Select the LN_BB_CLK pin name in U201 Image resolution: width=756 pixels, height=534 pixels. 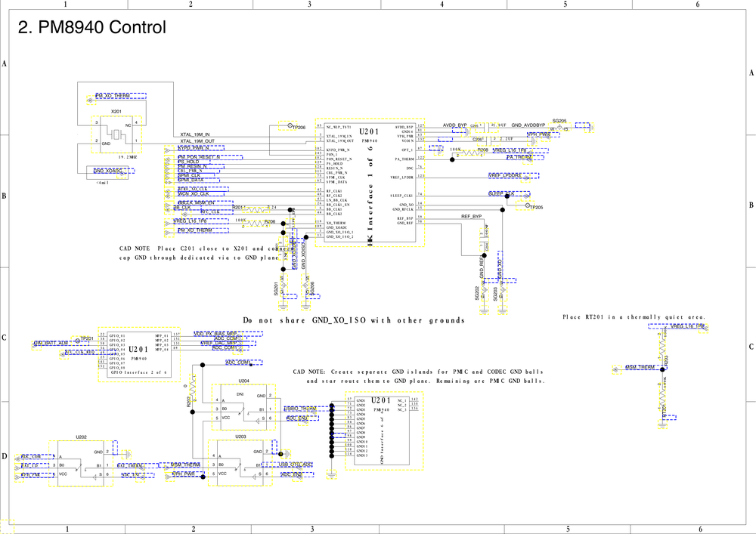(x=337, y=200)
